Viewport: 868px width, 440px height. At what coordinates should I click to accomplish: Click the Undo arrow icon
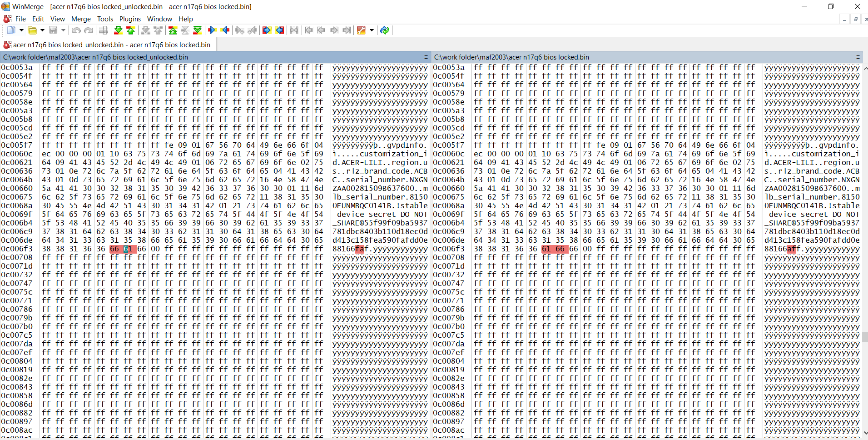(x=76, y=30)
